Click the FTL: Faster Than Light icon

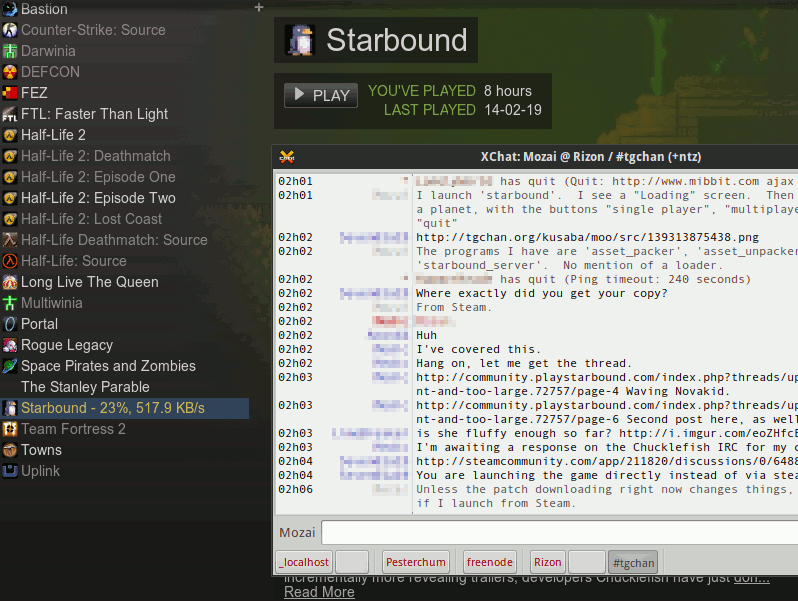point(10,114)
